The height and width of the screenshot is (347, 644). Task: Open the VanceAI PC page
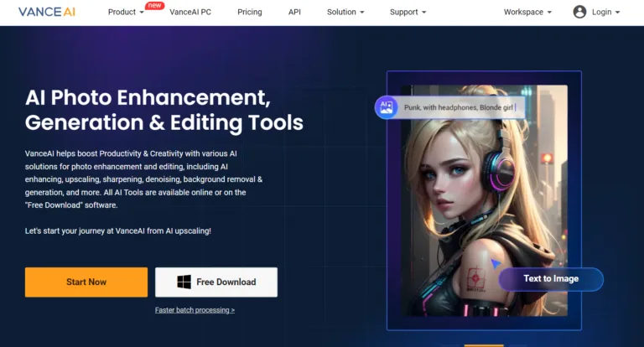coord(190,13)
